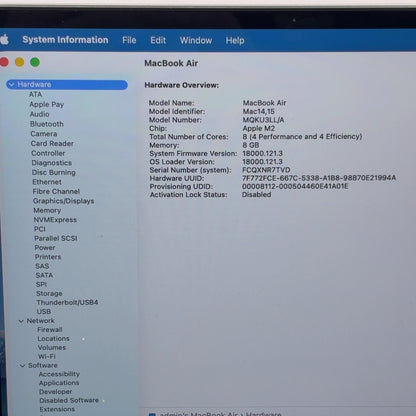Open the File menu
The image size is (416, 416).
pyautogui.click(x=129, y=40)
